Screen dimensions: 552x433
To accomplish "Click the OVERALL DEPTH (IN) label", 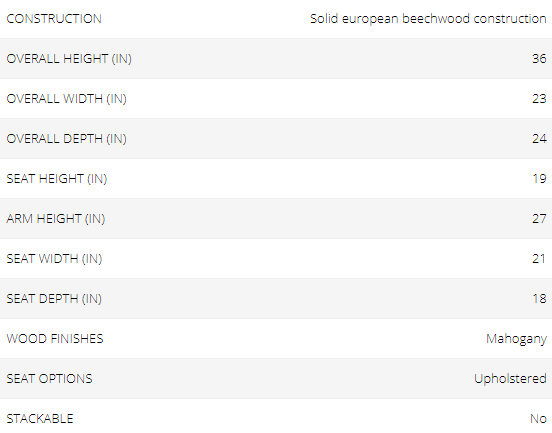I will (x=67, y=139).
